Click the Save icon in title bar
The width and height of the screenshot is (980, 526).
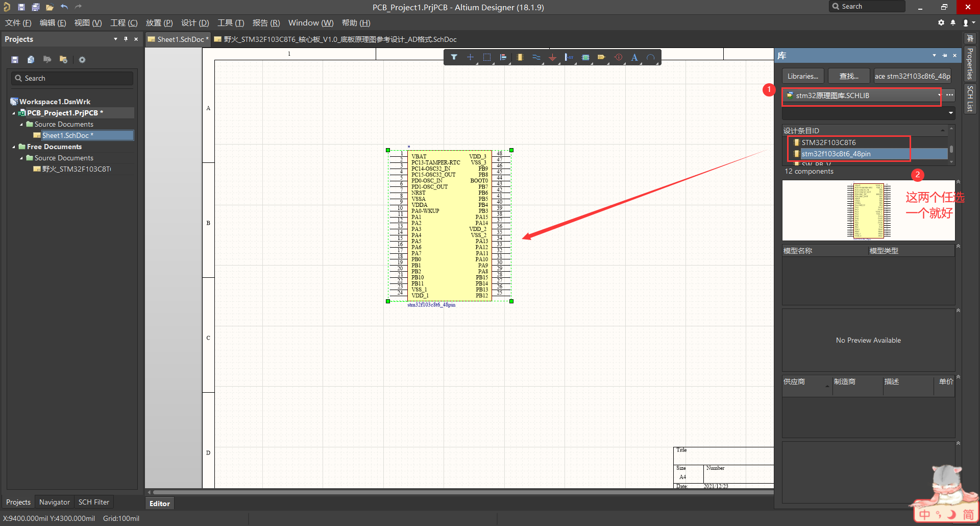[x=21, y=7]
